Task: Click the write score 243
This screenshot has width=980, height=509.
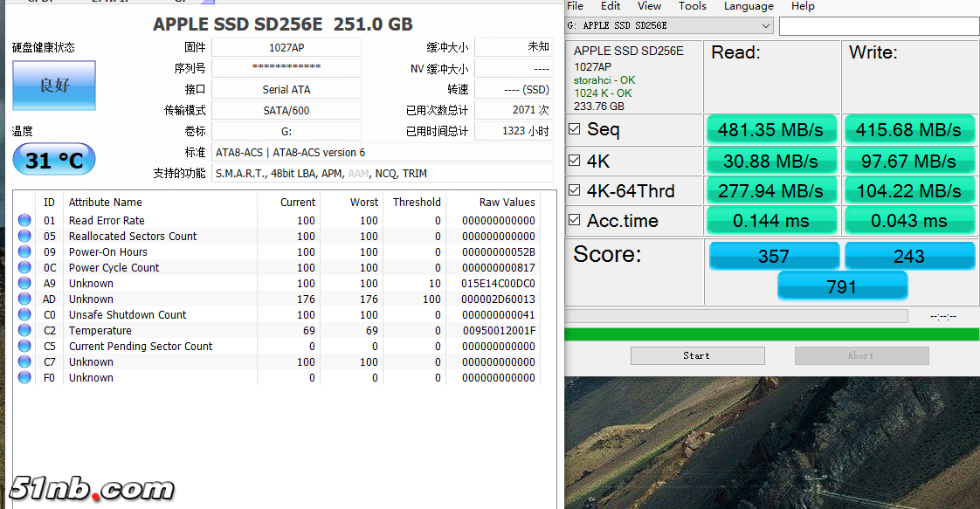Action: click(x=909, y=256)
